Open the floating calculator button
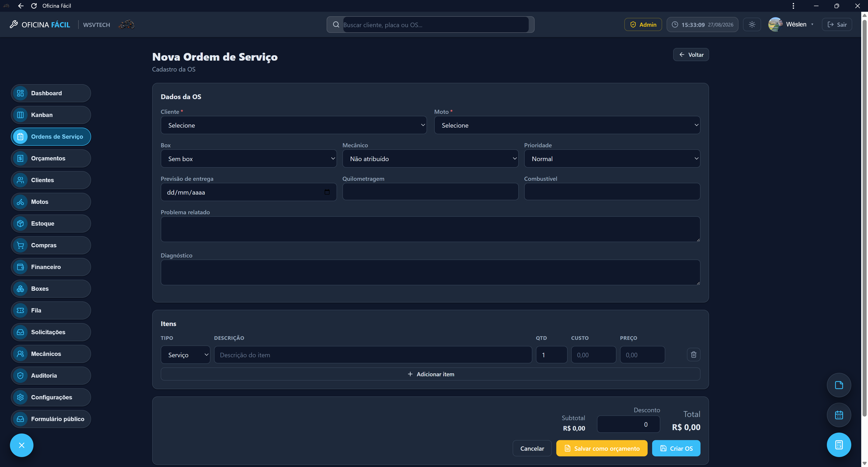 839,445
